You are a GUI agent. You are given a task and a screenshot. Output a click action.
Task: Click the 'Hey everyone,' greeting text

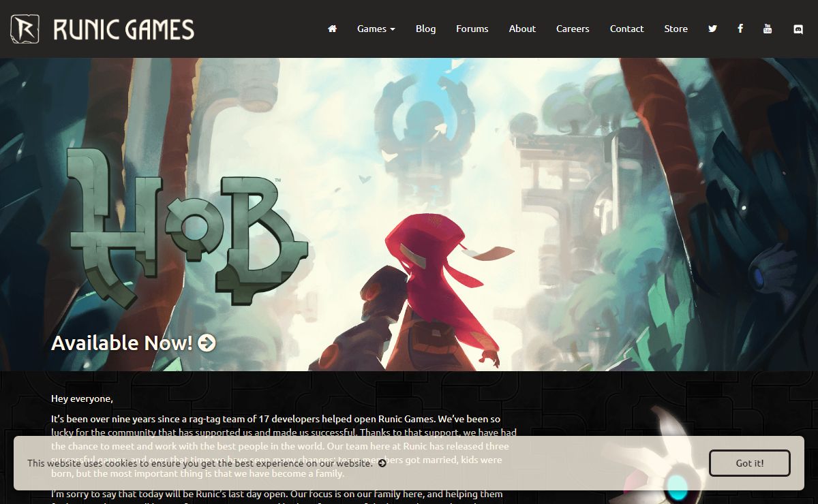point(82,398)
